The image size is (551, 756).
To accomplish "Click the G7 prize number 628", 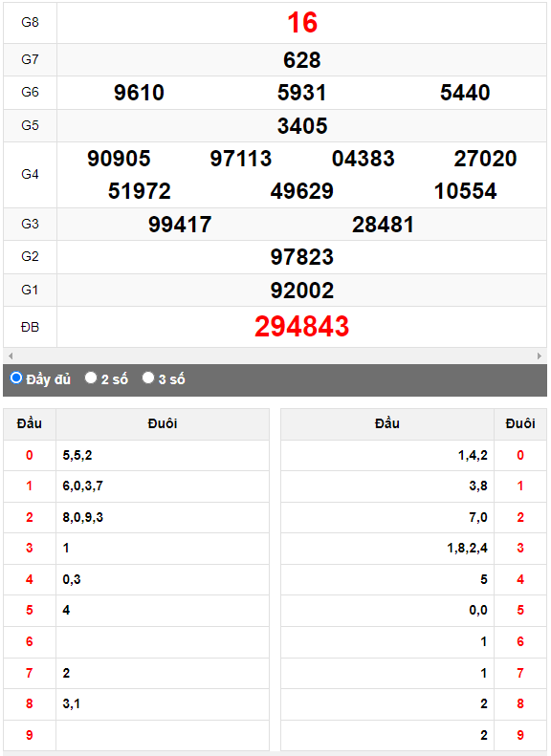I will [301, 60].
